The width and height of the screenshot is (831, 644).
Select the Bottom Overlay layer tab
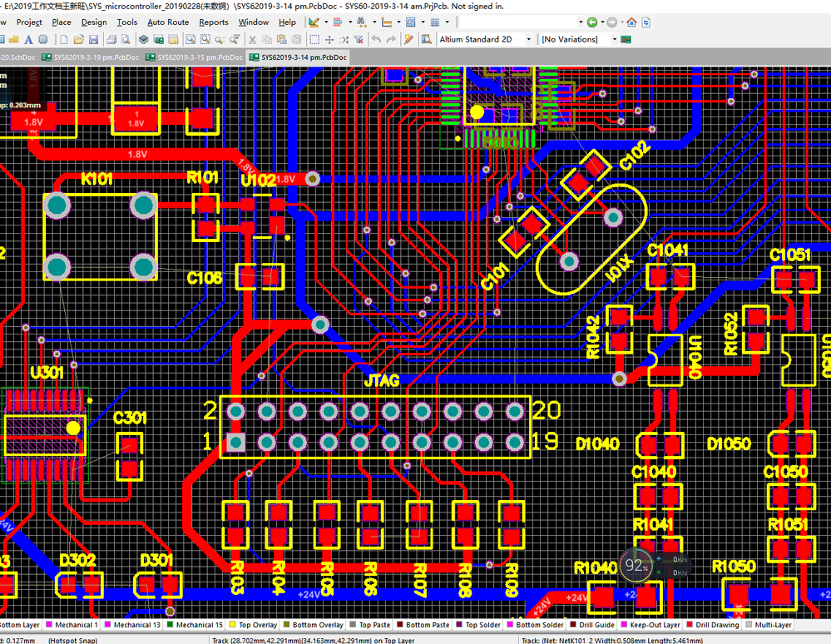click(314, 625)
